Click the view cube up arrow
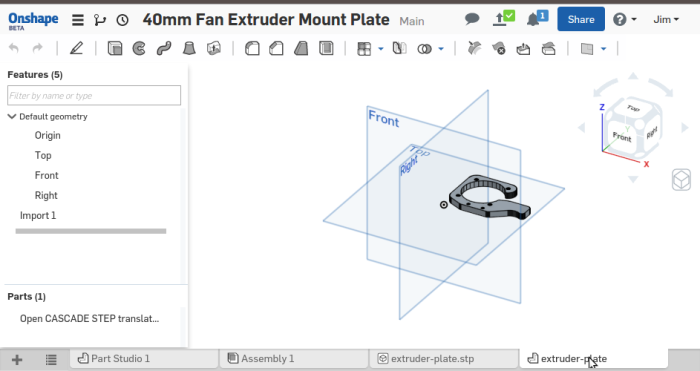 click(x=633, y=76)
